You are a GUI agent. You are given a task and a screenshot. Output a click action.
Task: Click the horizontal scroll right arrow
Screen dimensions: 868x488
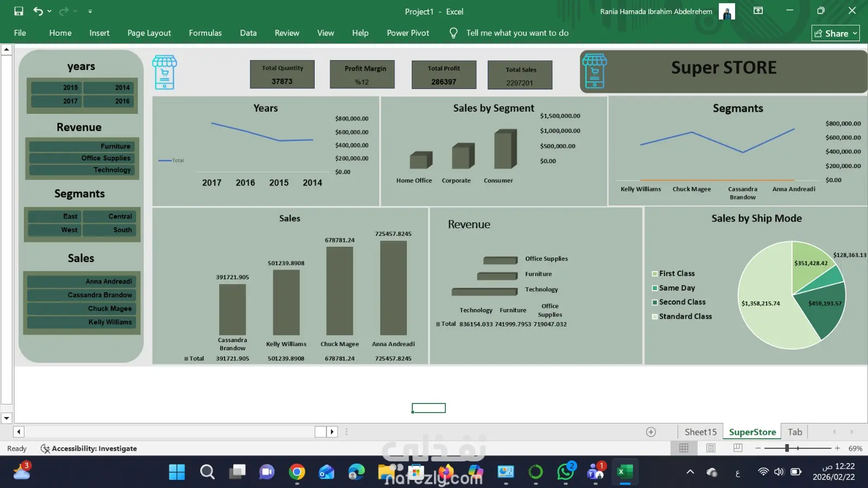333,432
